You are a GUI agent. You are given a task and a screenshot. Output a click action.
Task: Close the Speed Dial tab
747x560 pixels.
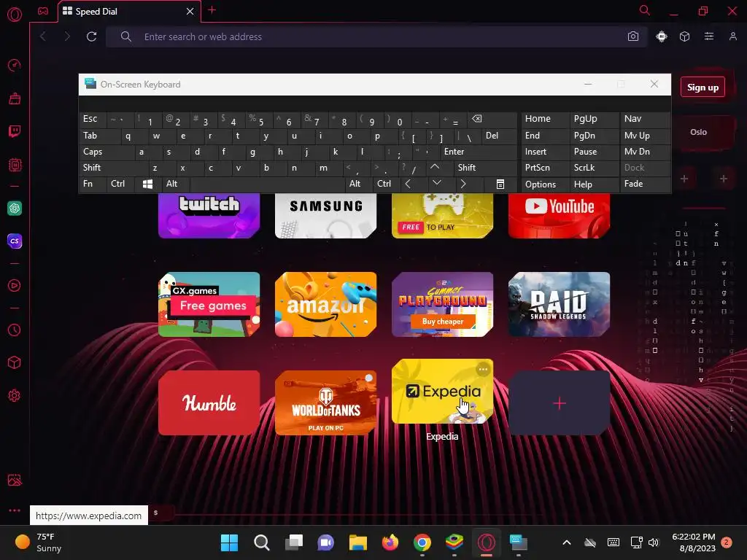coord(190,11)
